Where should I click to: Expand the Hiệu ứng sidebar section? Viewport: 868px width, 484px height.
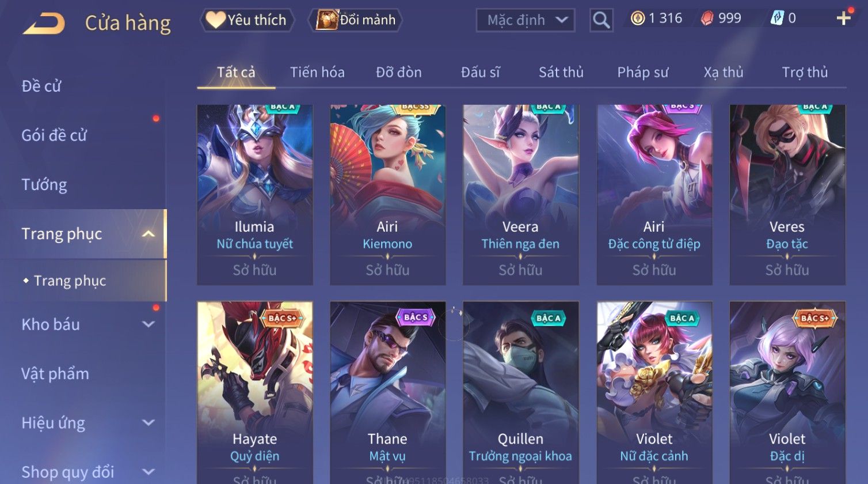(x=148, y=422)
